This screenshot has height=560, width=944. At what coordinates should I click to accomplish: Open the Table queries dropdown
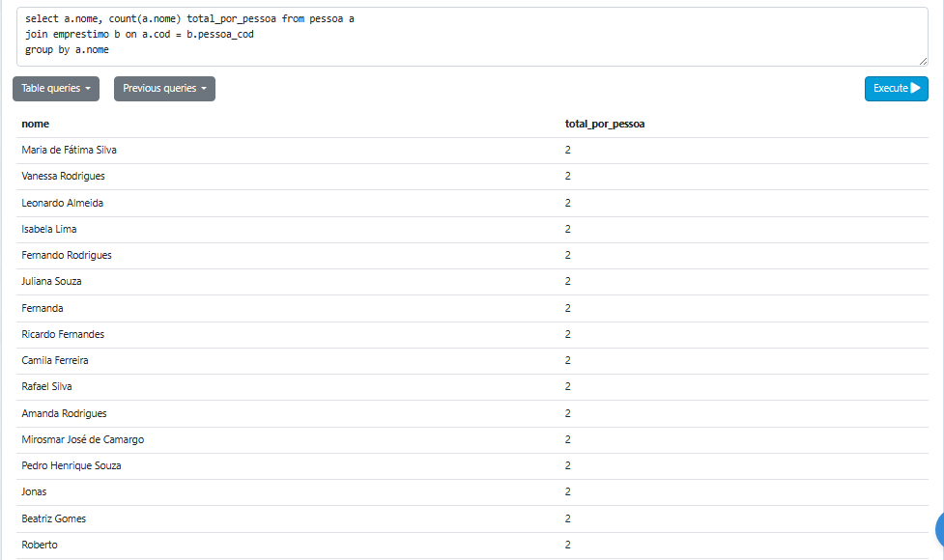pyautogui.click(x=56, y=89)
